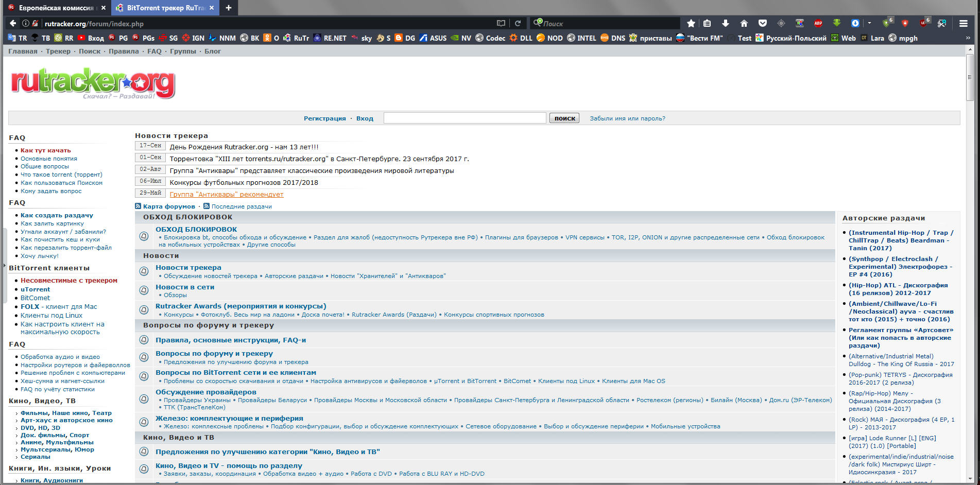Save page to Pocket icon
Viewport: 980px width, 485px height.
[x=763, y=23]
